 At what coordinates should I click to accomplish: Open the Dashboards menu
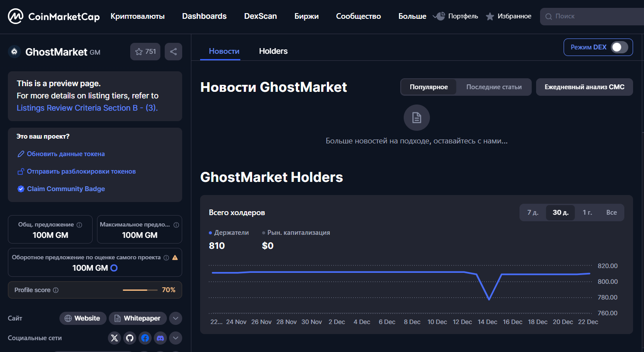point(204,16)
